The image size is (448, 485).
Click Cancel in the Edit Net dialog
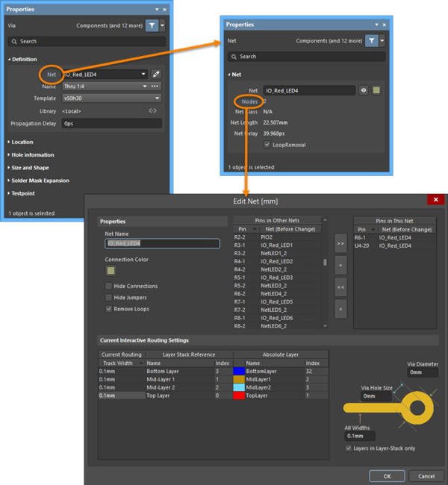click(426, 475)
